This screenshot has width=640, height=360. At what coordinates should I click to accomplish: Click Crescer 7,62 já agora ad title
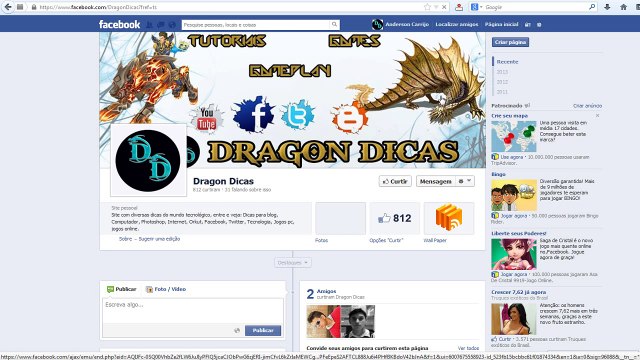518,292
